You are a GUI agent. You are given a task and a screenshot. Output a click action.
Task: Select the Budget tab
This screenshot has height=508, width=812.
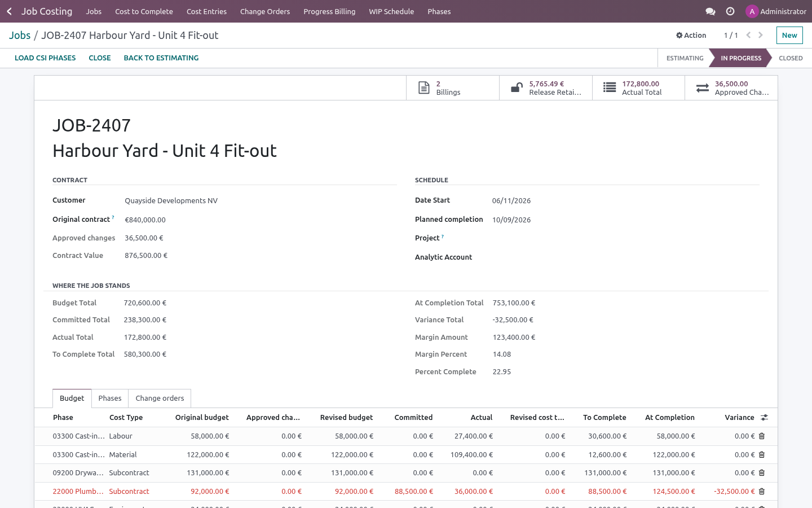pyautogui.click(x=72, y=398)
